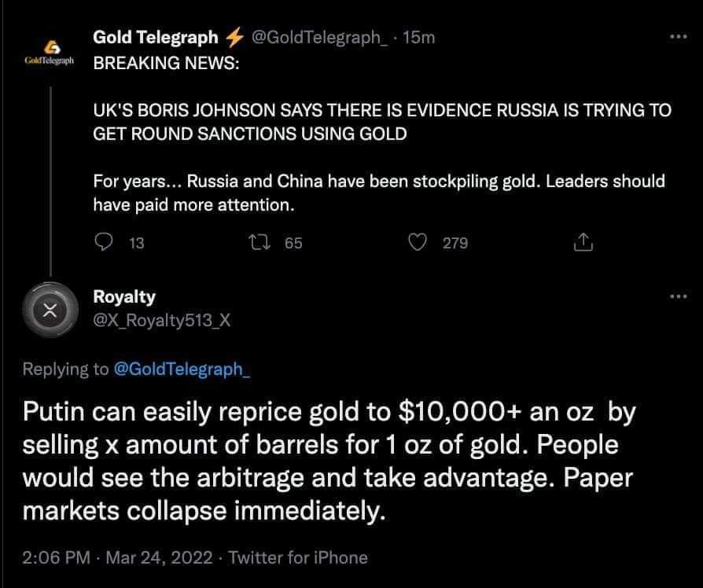
Task: Open the BREAKING NEWS tweet text
Action: tap(381, 122)
